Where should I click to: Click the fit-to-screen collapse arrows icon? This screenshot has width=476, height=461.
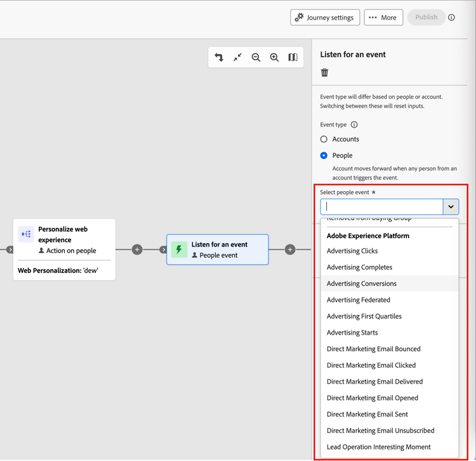click(237, 57)
